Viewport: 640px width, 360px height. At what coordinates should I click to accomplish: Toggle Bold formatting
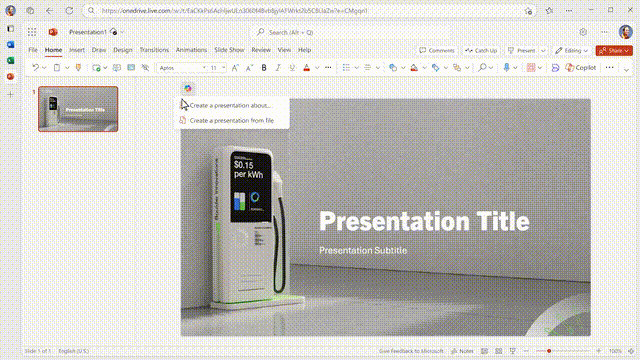click(x=264, y=68)
